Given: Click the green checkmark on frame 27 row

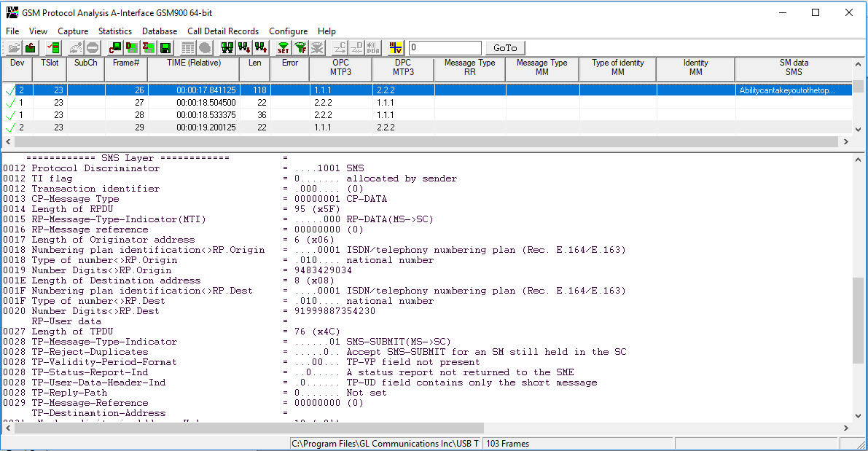Looking at the screenshot, I should (x=10, y=103).
